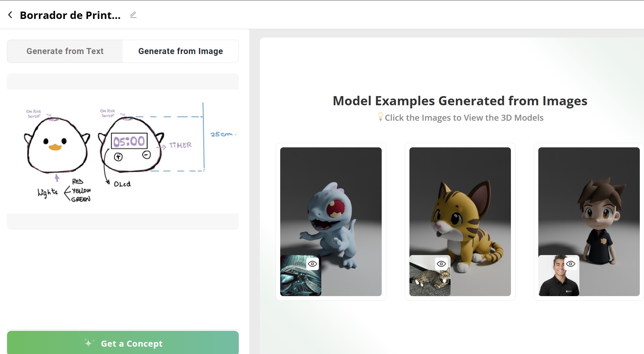Image resolution: width=644 pixels, height=354 pixels.
Task: Toggle eye icon on the cat example
Action: tap(441, 264)
